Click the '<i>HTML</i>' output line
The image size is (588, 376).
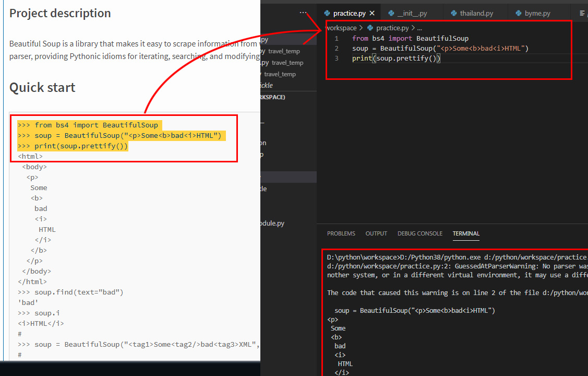point(41,323)
